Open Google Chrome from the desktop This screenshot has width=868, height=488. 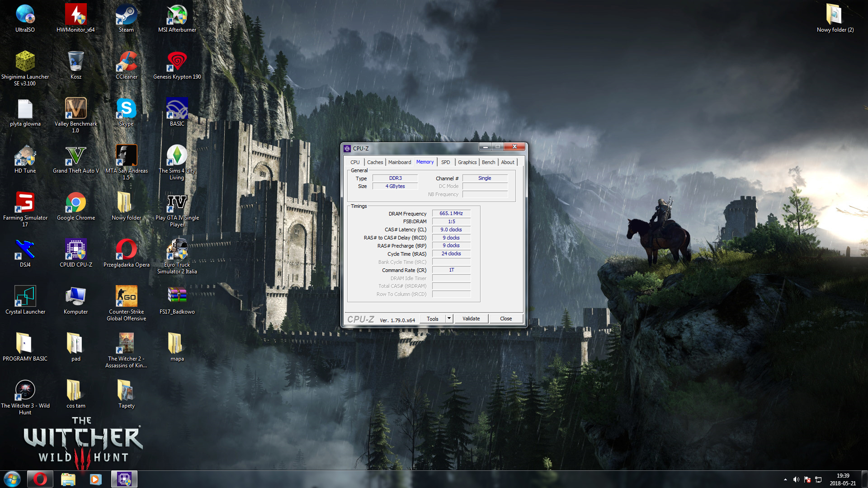point(75,206)
